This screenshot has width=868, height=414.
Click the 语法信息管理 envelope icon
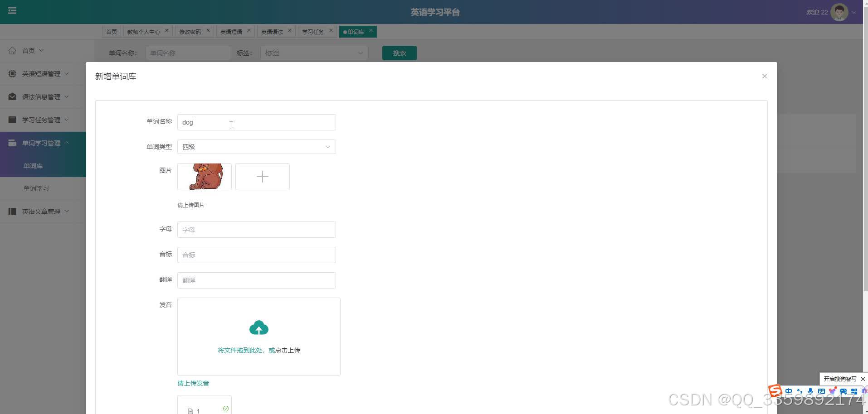[x=12, y=96]
